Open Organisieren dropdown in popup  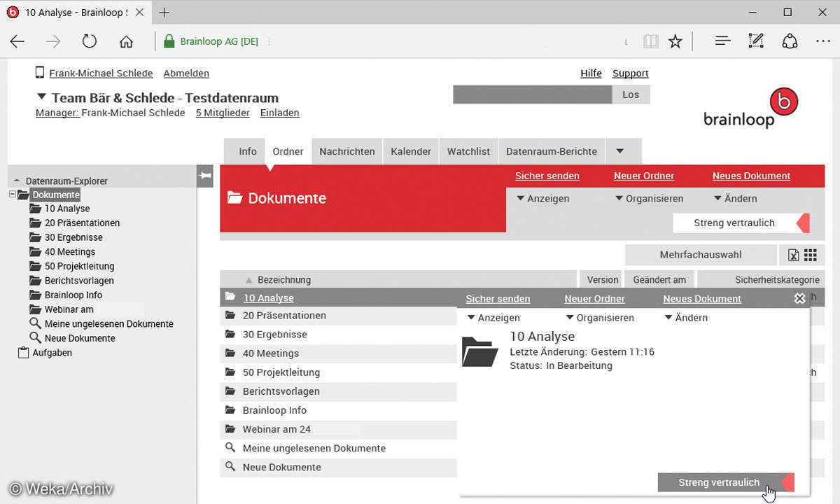pyautogui.click(x=600, y=318)
